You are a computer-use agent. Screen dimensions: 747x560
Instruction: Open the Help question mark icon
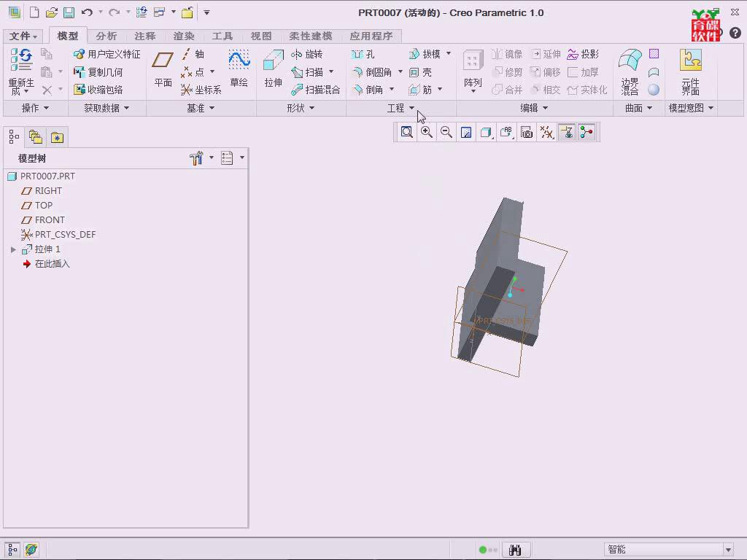click(x=735, y=32)
